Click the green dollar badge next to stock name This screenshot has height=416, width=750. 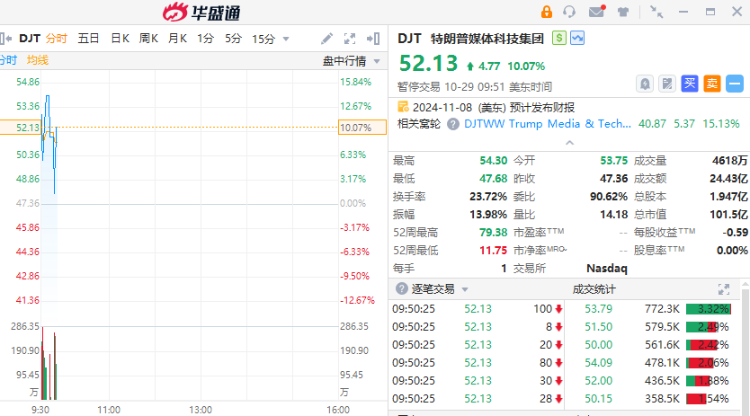[559, 38]
